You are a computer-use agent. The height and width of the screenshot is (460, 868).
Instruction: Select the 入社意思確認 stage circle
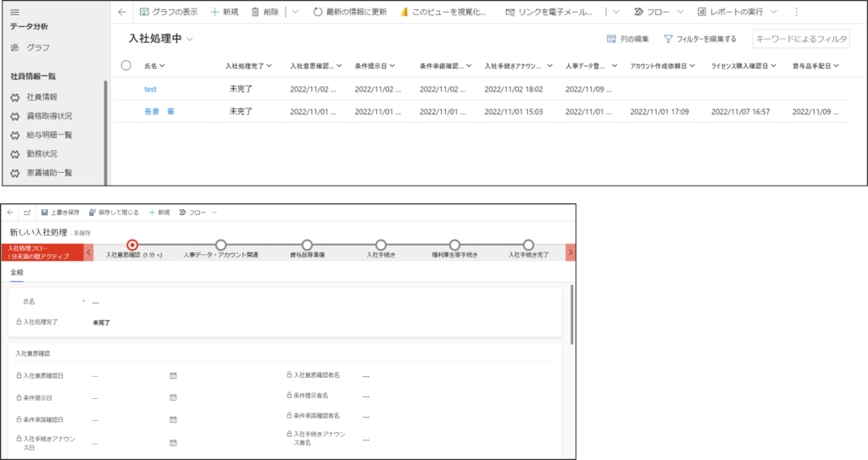[x=132, y=245]
